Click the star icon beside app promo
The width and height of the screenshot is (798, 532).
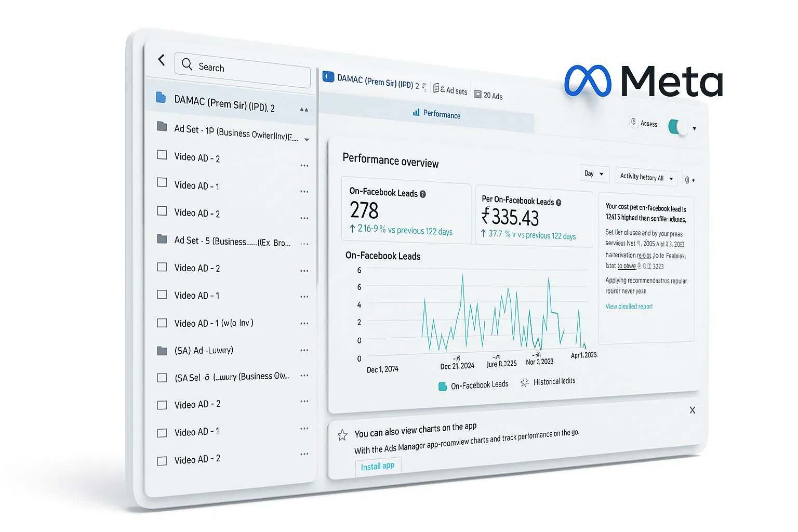(342, 435)
